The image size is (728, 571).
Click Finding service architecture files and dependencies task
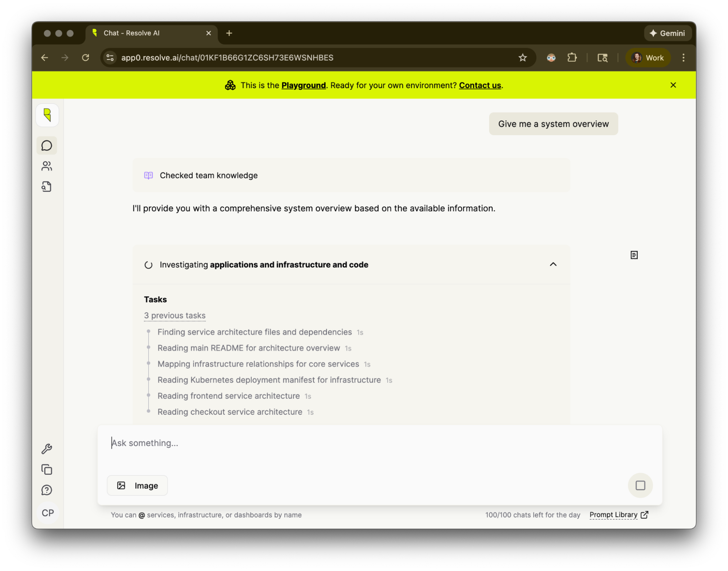(255, 332)
